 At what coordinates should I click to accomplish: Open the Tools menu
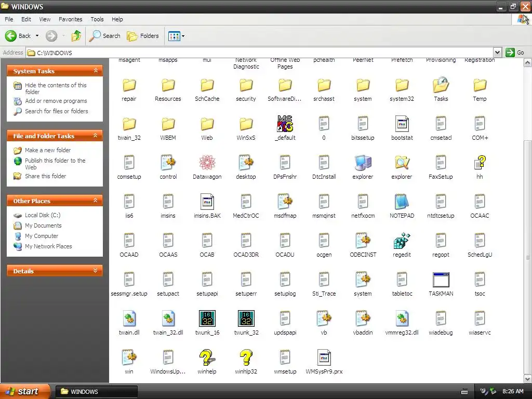point(97,19)
